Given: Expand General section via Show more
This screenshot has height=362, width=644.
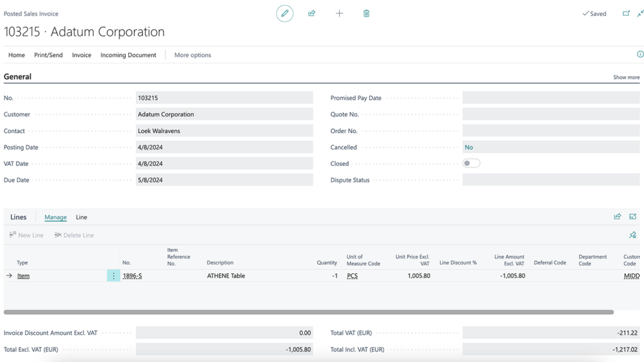Looking at the screenshot, I should [x=627, y=77].
